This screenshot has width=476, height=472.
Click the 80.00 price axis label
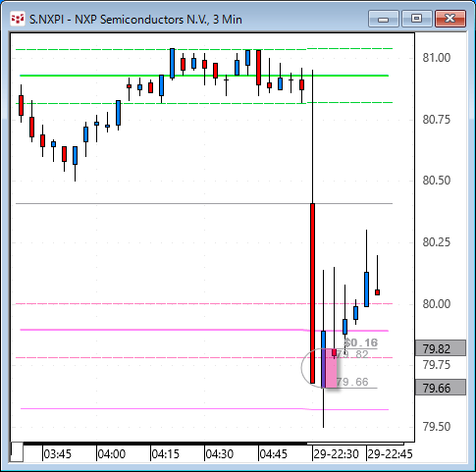[437, 304]
